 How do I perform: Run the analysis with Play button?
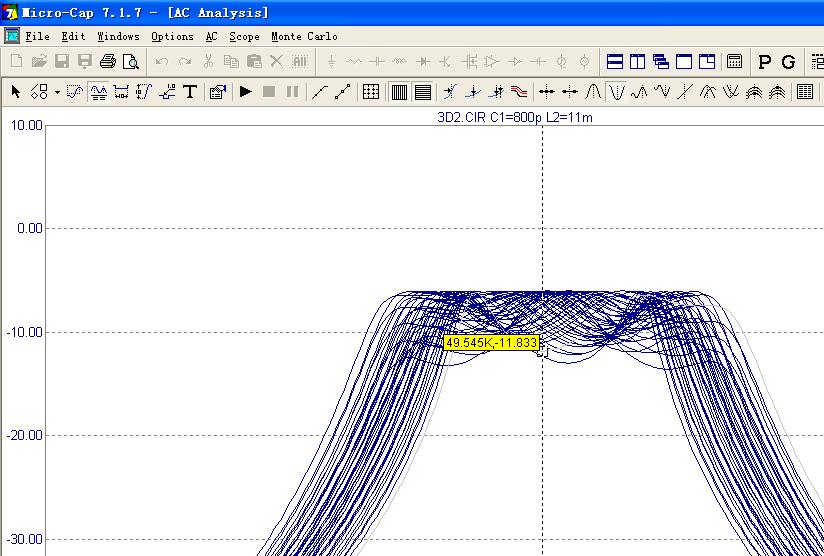[x=245, y=91]
